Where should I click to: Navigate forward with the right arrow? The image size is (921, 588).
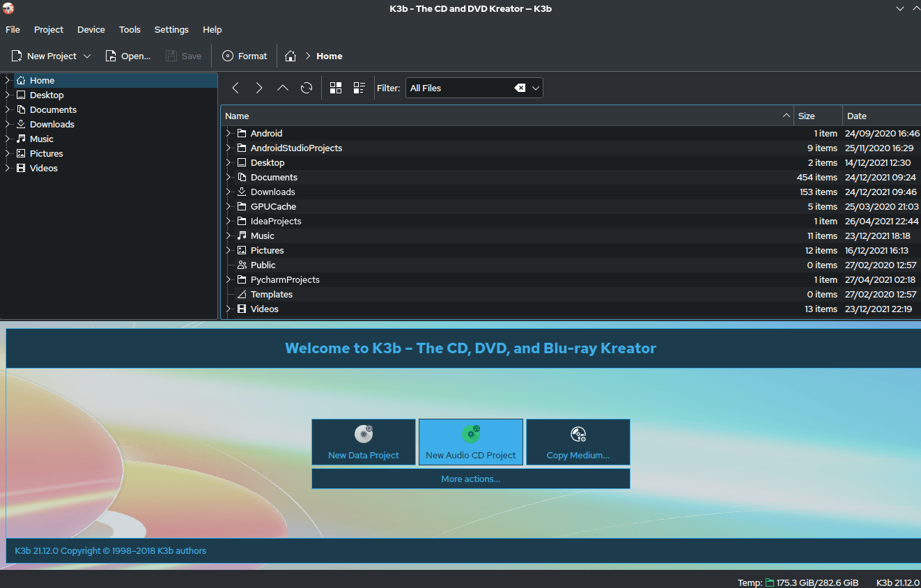259,88
